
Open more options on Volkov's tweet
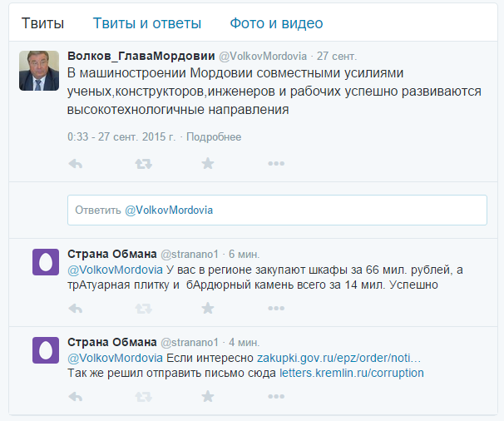pos(276,163)
